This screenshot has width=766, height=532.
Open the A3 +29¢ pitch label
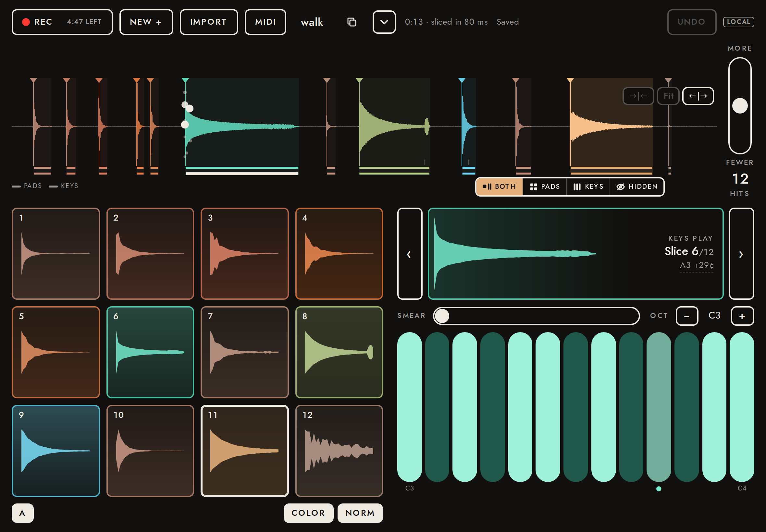[x=696, y=265]
